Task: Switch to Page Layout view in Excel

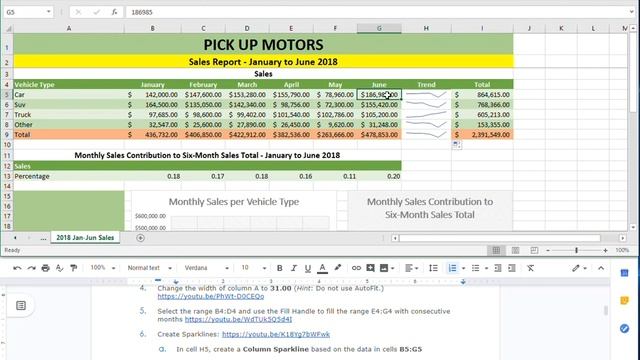Action: tap(516, 250)
